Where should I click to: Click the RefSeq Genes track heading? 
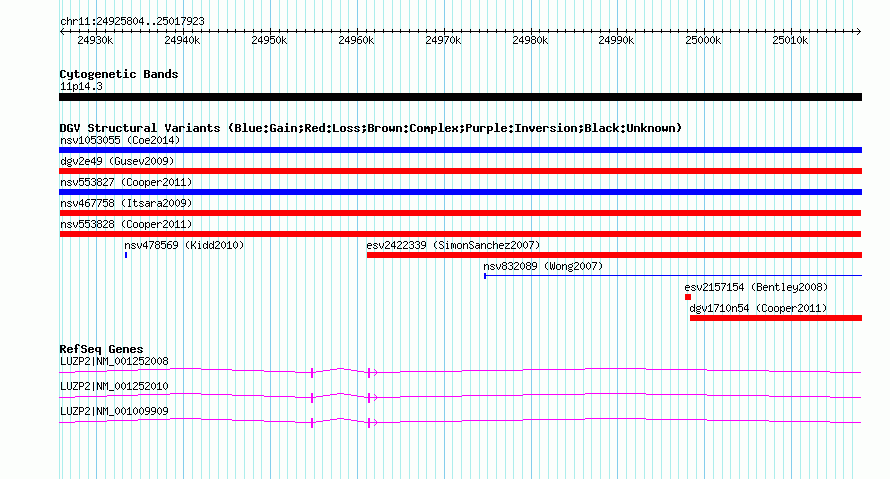pyautogui.click(x=101, y=349)
